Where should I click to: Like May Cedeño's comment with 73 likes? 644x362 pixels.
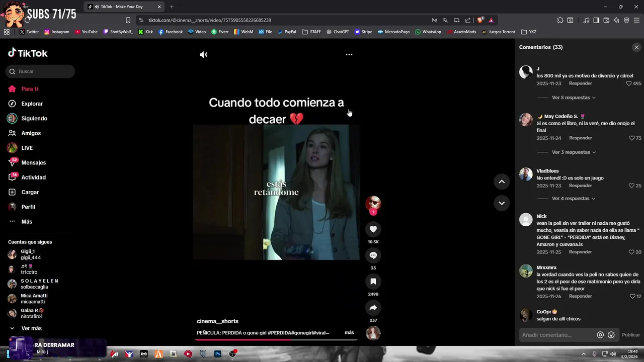632,138
